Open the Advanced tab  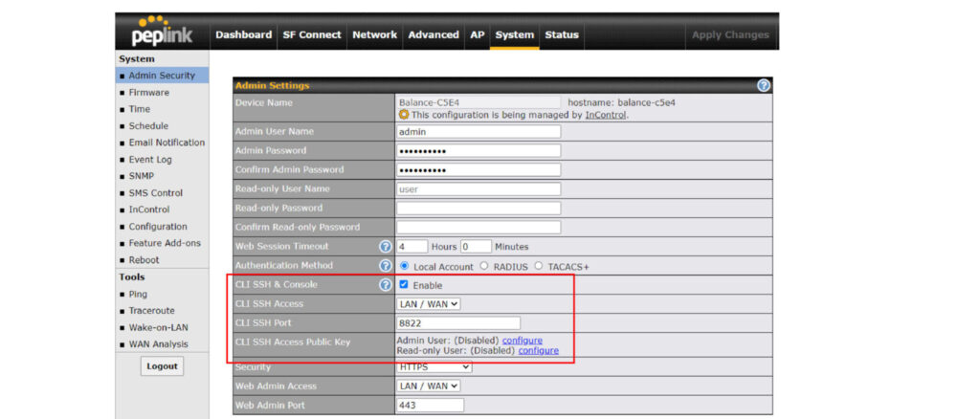[x=434, y=35]
